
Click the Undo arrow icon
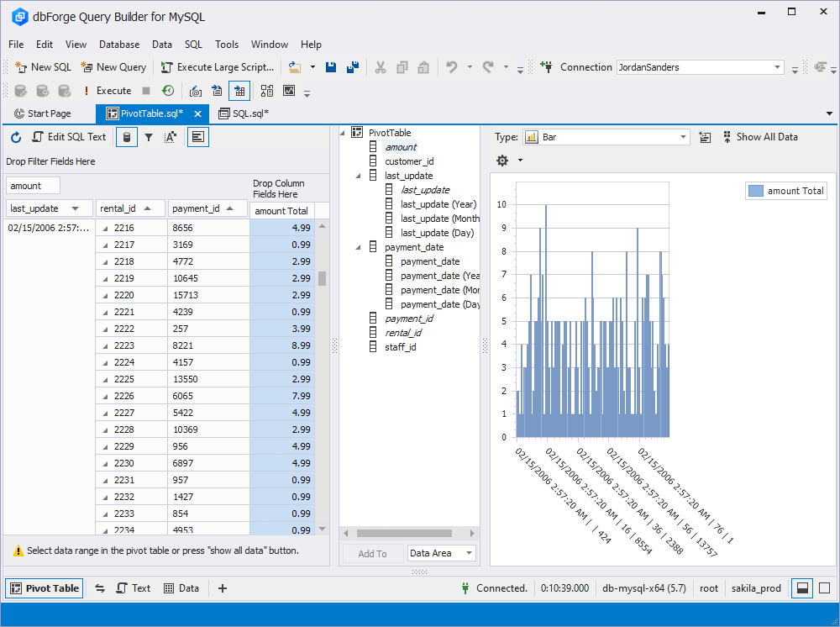(452, 67)
